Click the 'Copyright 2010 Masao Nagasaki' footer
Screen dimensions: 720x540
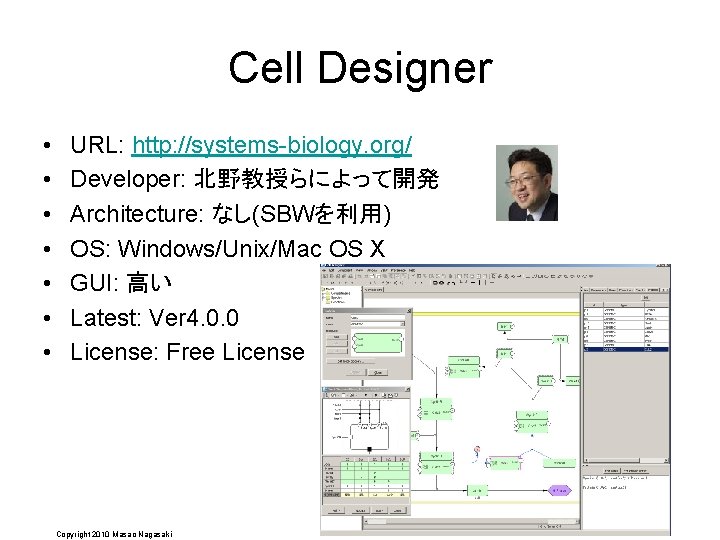pos(114,534)
